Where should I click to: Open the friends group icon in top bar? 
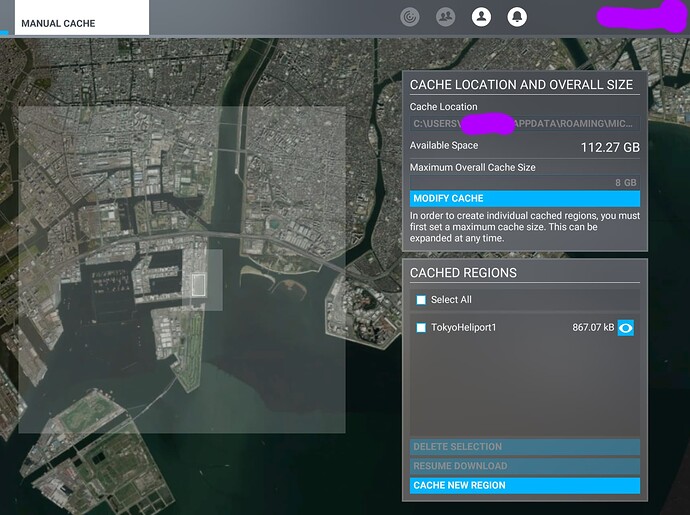445,17
